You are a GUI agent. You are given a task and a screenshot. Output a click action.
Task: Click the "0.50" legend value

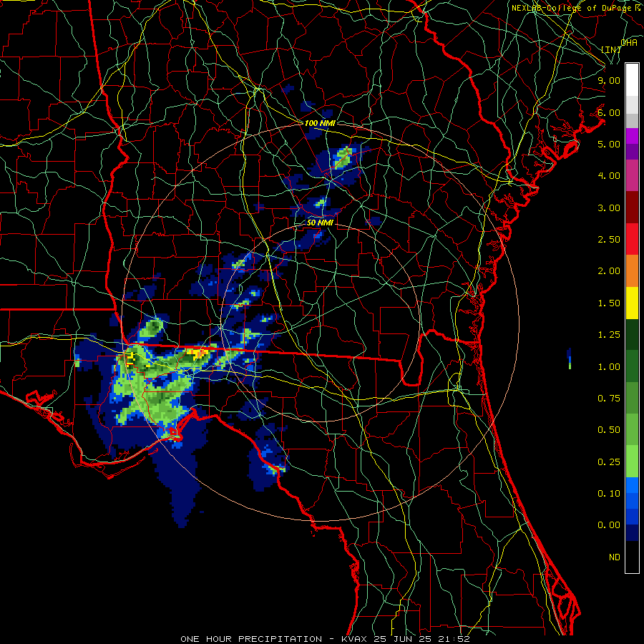coord(609,430)
